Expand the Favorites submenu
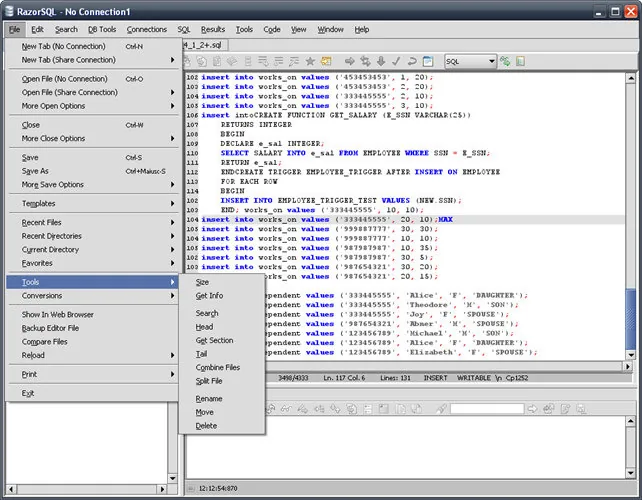The height and width of the screenshot is (500, 642). point(93,263)
